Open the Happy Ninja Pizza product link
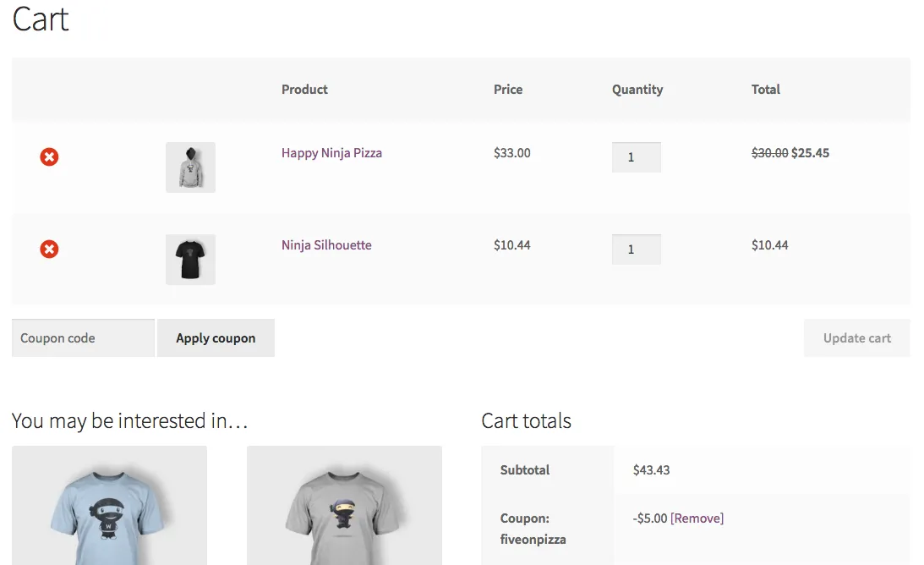Viewport: 924px width, 565px height. [x=331, y=153]
